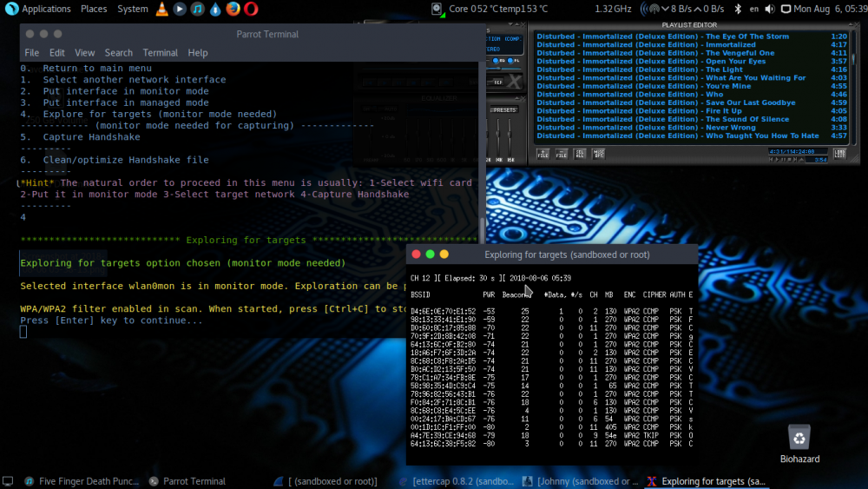Select track 'The Light' in playlist

coord(692,69)
